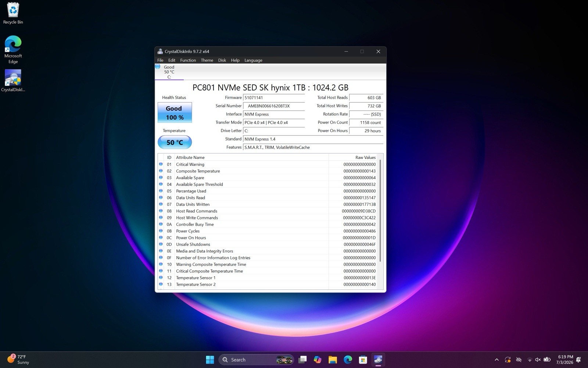Click the ID column header
Image resolution: width=588 pixels, height=368 pixels.
pyautogui.click(x=169, y=158)
